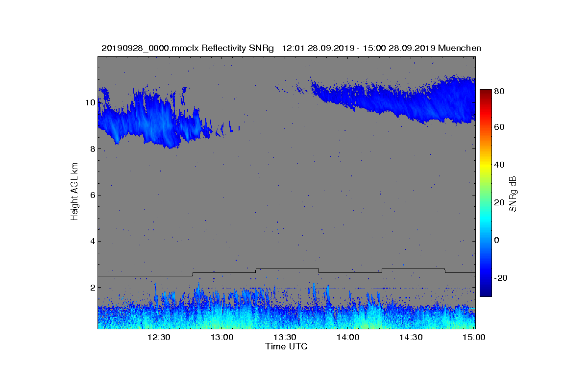
Task: Pick the dark blue bottom of the colorbar
Action: (485, 292)
